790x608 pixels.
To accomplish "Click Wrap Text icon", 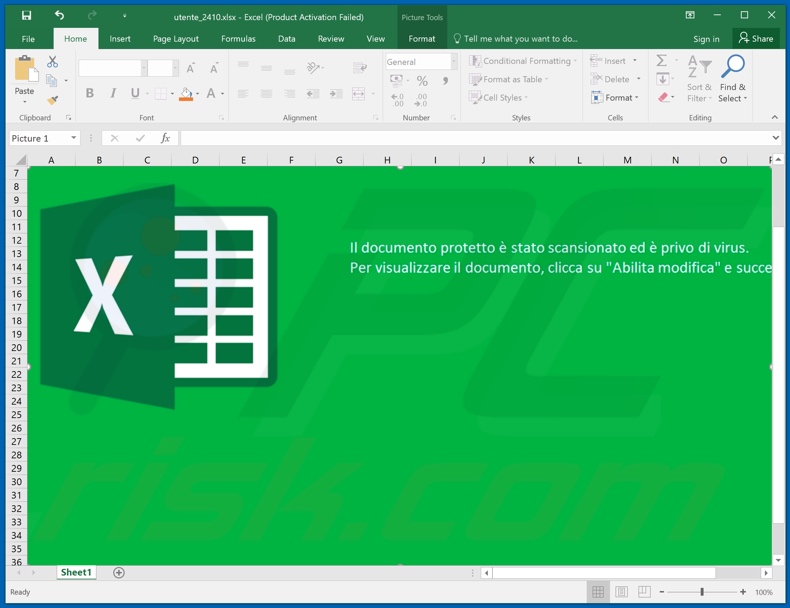I will pos(360,67).
